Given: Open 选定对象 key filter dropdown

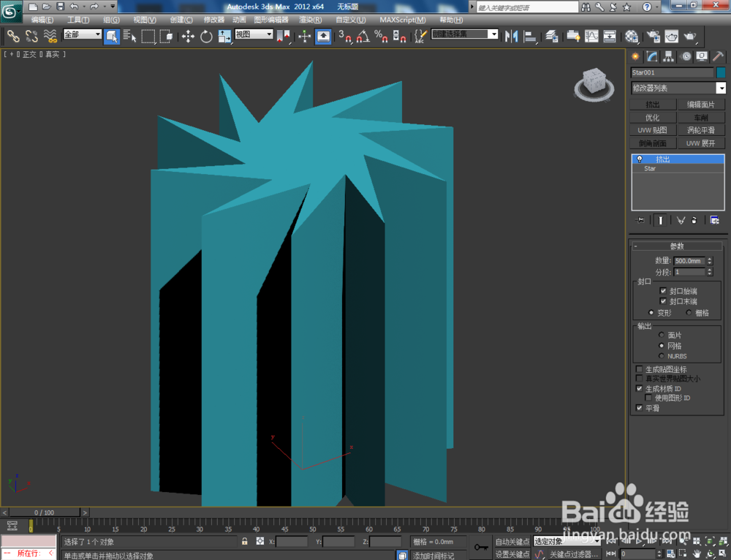Looking at the screenshot, I should pyautogui.click(x=567, y=541).
